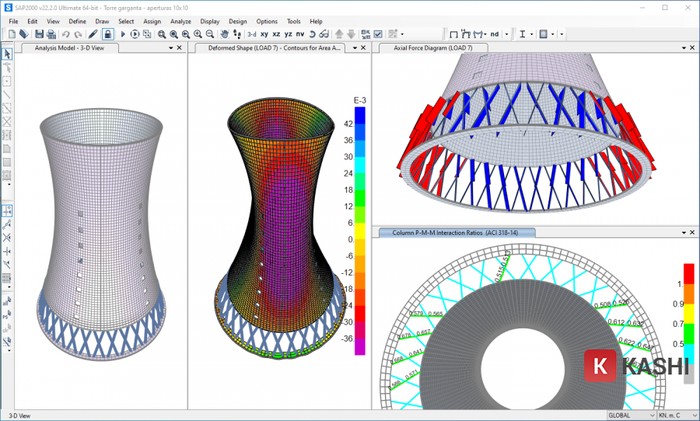Open the Analyze menu
This screenshot has width=700, height=421.
(x=180, y=20)
